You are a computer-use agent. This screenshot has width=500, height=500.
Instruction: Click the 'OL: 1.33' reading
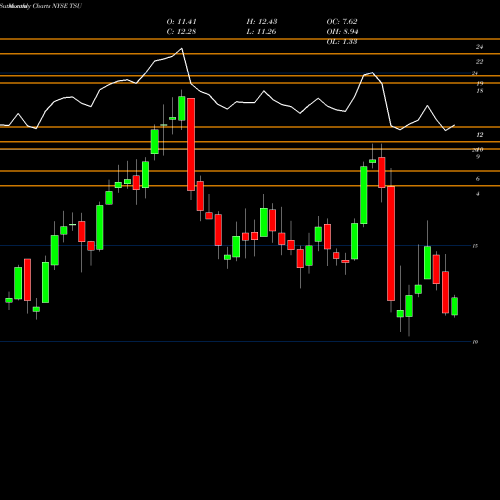(x=342, y=42)
